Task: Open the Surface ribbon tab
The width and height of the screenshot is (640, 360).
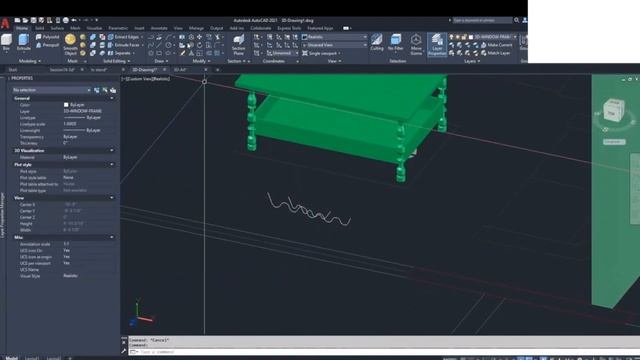Action: 57,28
